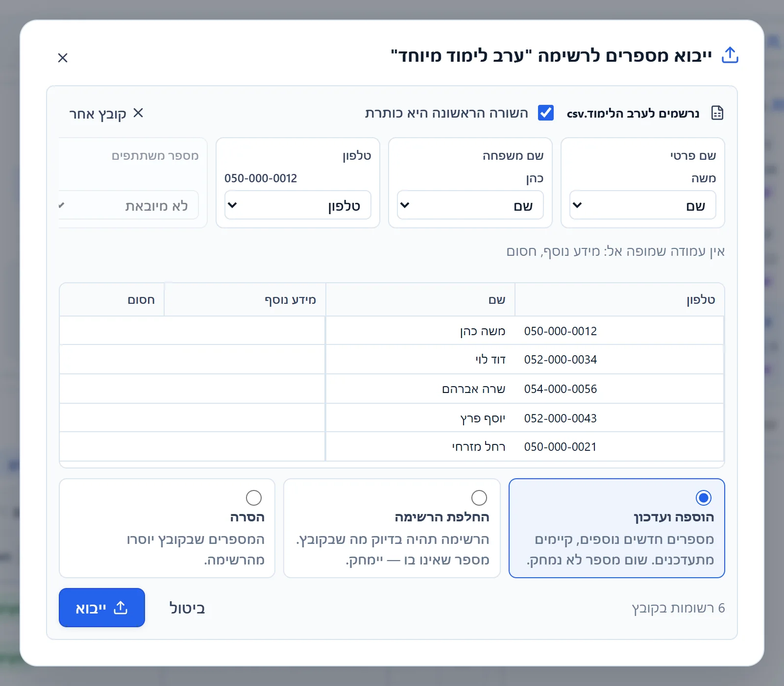
Task: Click the חסום preview table header
Action: [112, 299]
